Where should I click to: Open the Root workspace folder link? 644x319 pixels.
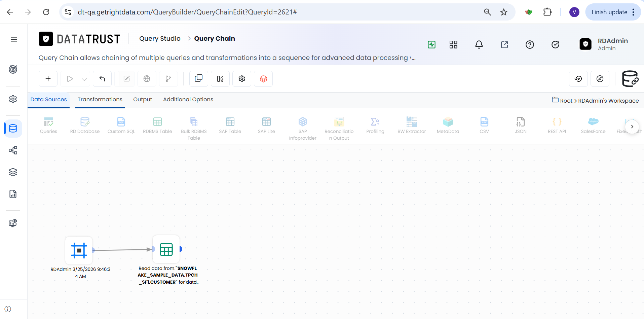pyautogui.click(x=566, y=101)
